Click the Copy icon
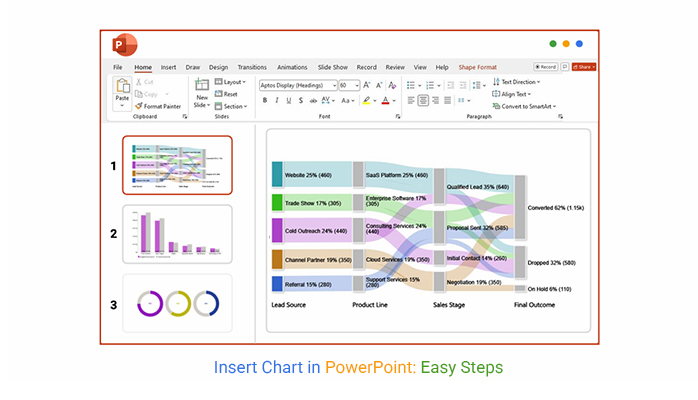The width and height of the screenshot is (698, 400). 139,94
